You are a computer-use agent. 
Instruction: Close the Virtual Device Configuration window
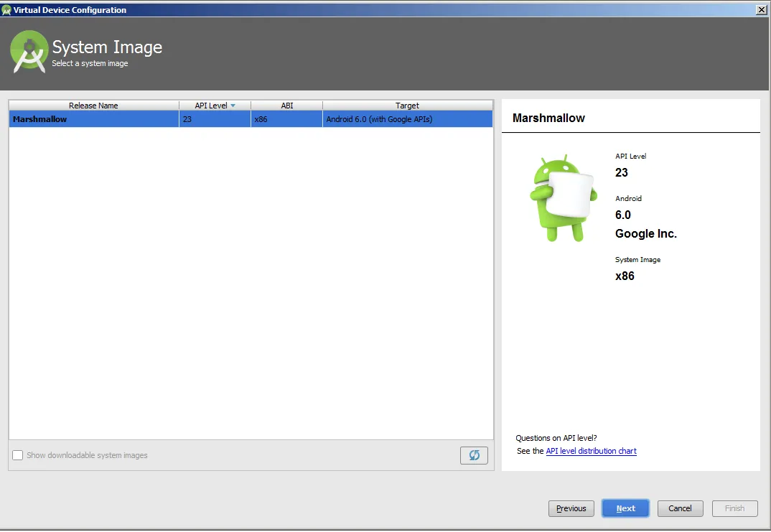[x=761, y=10]
